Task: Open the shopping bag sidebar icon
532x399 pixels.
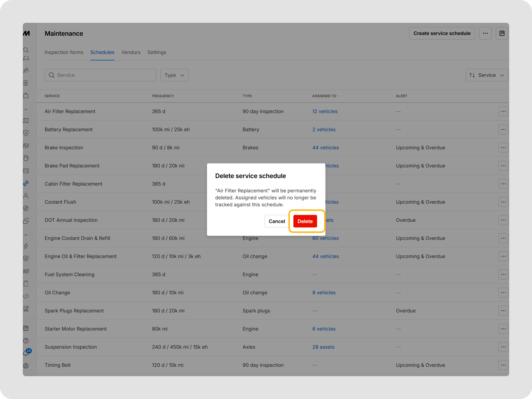Action: (x=26, y=96)
